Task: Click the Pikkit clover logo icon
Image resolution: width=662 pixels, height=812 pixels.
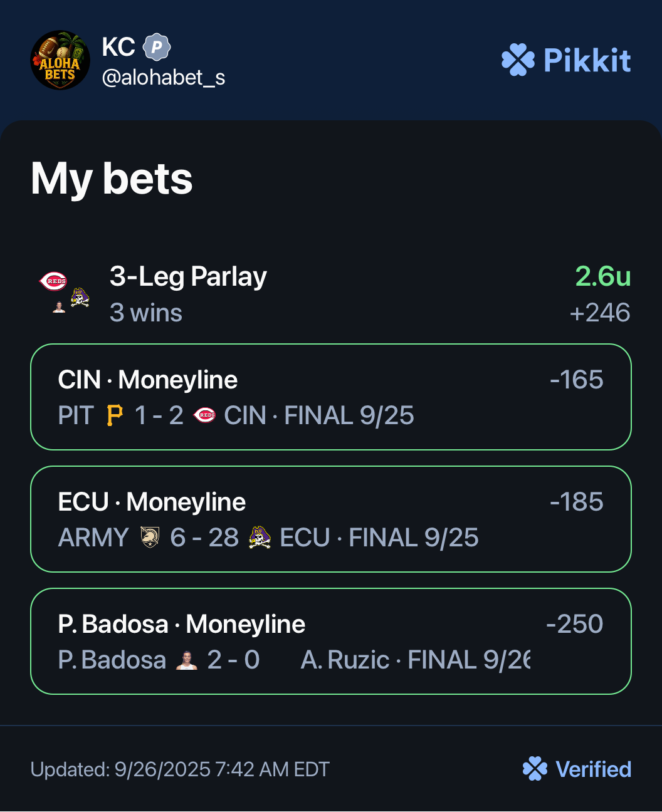Action: tap(518, 60)
